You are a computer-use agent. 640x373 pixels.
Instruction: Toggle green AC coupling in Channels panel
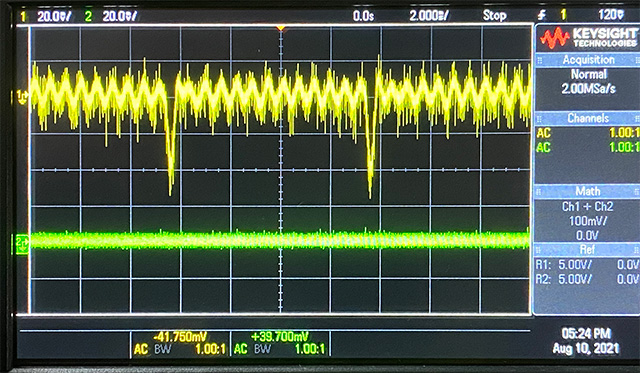[x=543, y=147]
